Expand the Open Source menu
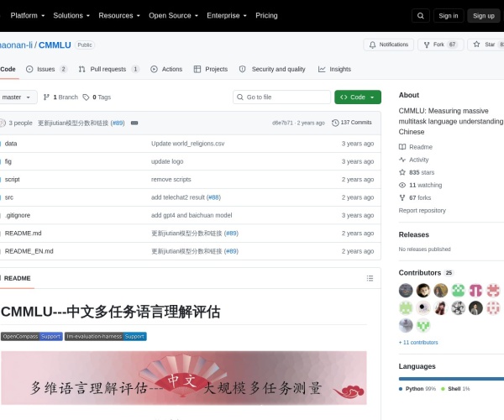Image resolution: width=504 pixels, height=420 pixels. pos(173,16)
